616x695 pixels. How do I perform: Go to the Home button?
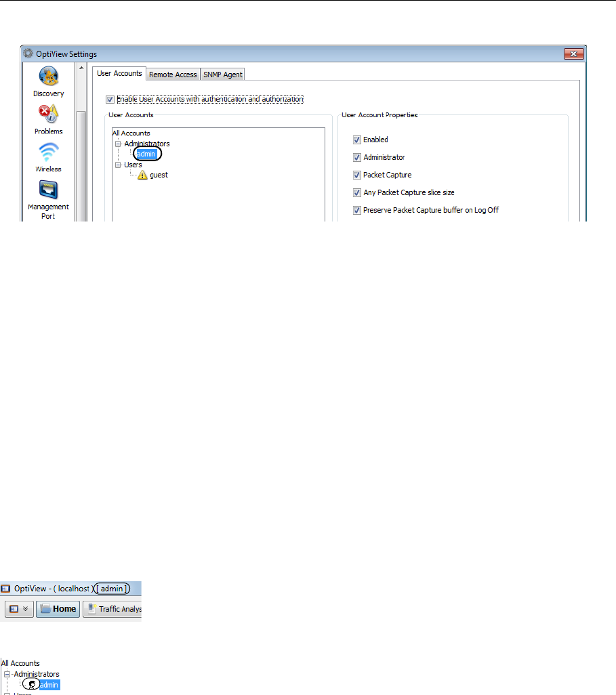(x=58, y=609)
